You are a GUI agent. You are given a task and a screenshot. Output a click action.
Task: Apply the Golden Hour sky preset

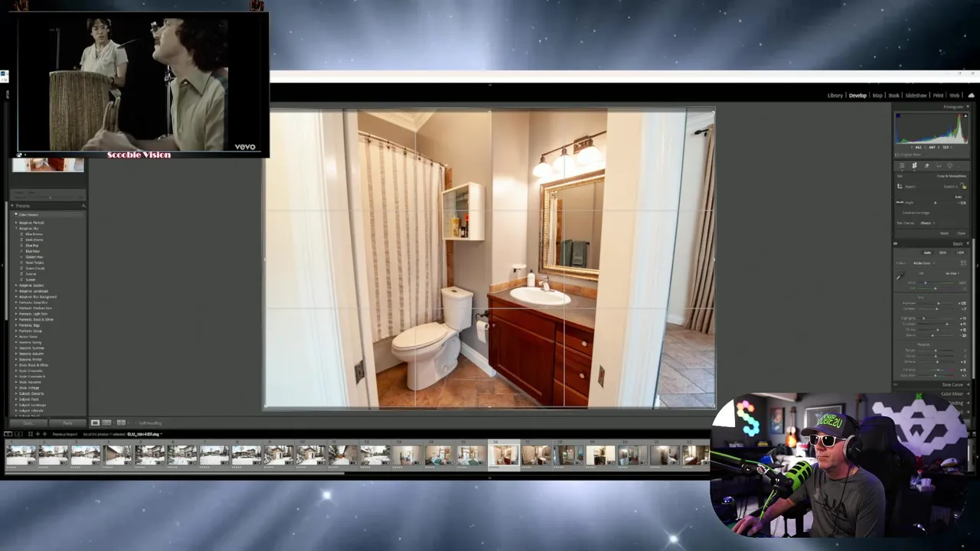tap(34, 256)
